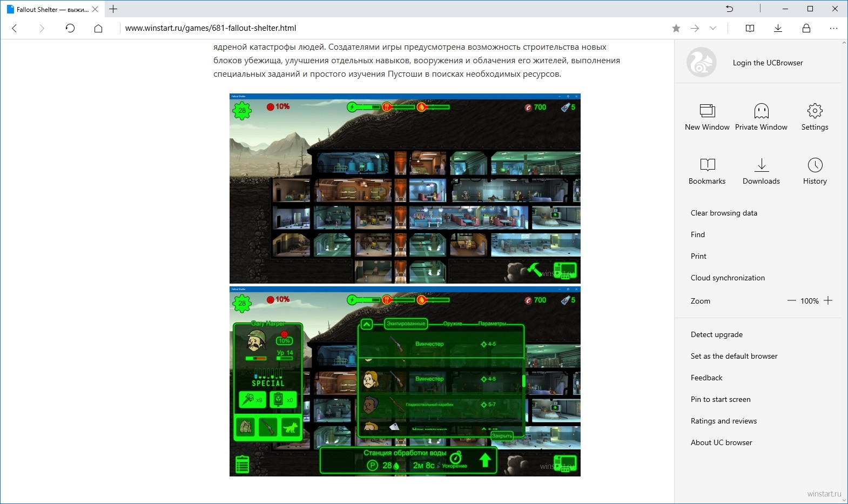Screen dimensions: 848x504
Task: Select Set as the default browser
Action: click(734, 356)
